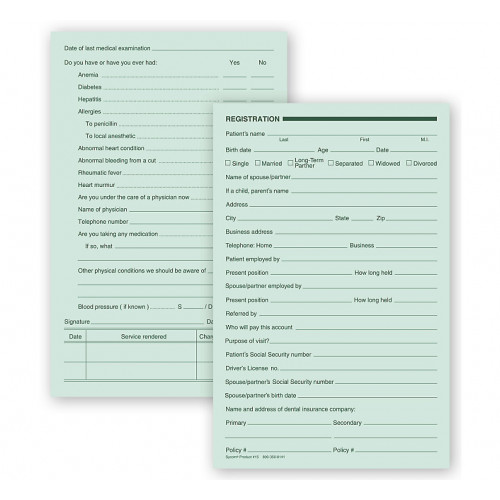Check the Single checkbox
The image size is (500, 500).
[228, 163]
